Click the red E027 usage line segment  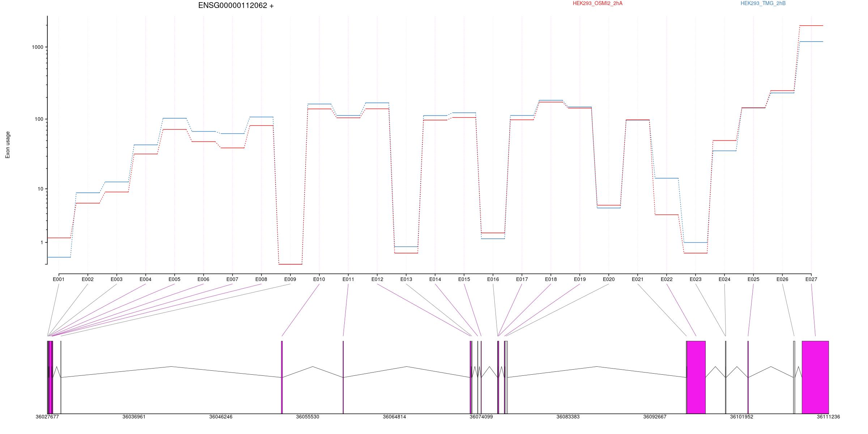(811, 26)
